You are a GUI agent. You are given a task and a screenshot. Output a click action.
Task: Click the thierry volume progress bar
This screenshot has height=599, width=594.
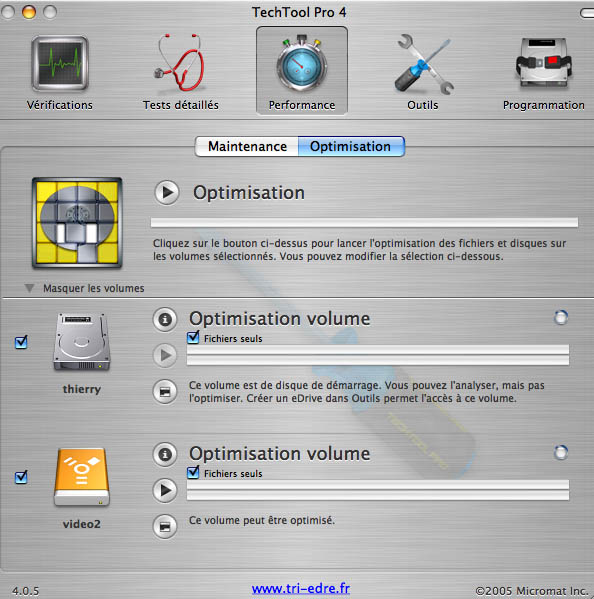(x=378, y=355)
